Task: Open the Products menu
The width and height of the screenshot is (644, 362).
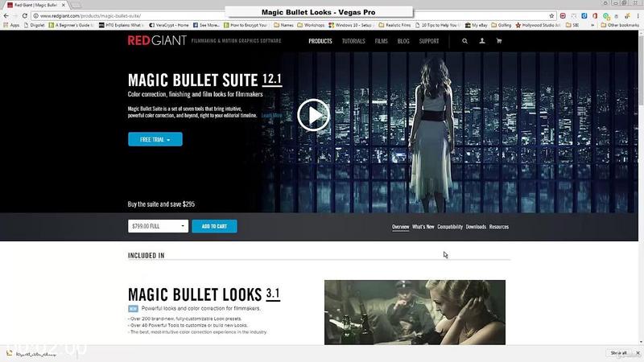Action: (x=320, y=41)
